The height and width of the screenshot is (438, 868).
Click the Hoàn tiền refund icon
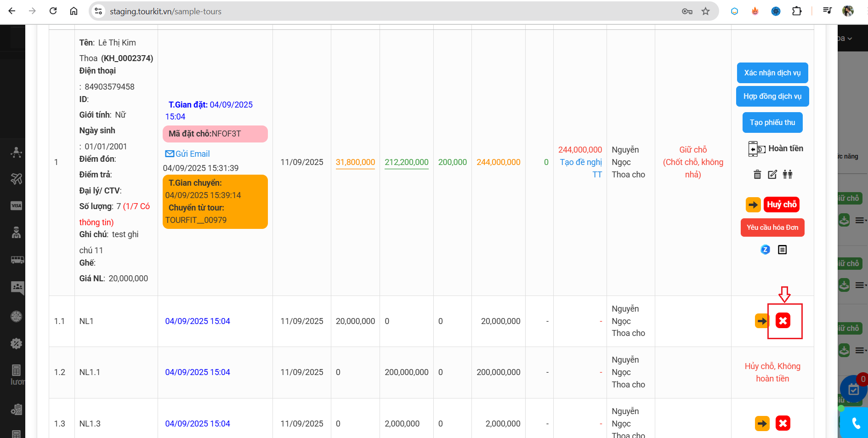[757, 149]
